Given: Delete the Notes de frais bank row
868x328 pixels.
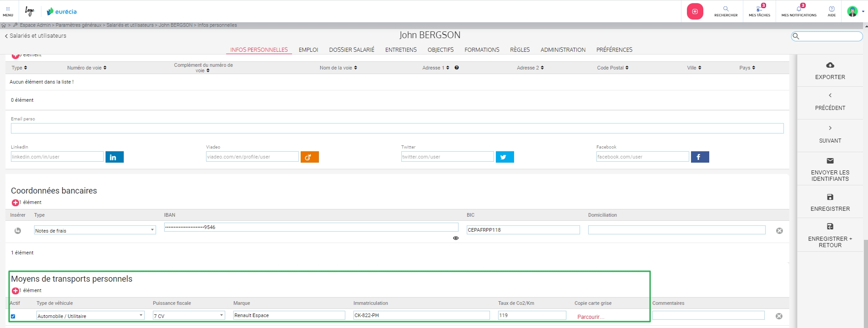Looking at the screenshot, I should [x=779, y=231].
